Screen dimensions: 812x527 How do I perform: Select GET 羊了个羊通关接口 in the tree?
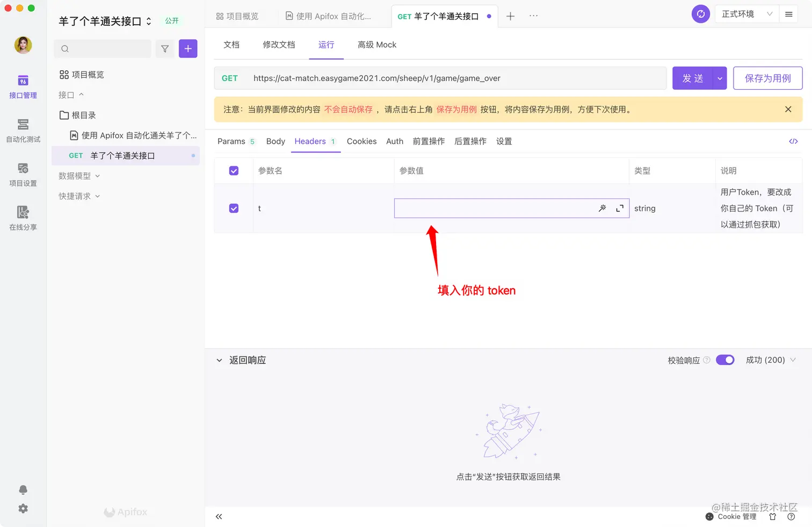point(126,156)
